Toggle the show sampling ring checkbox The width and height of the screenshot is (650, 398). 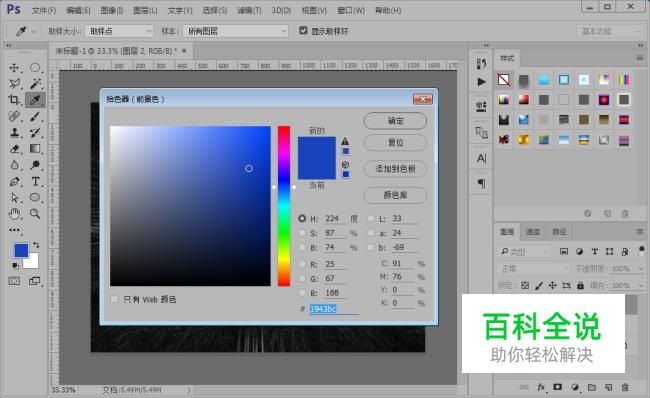tap(303, 30)
